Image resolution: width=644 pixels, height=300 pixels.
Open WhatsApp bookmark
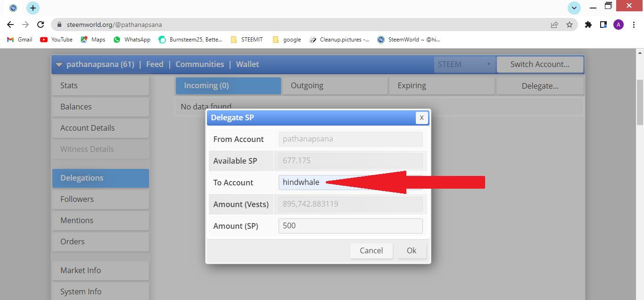coord(132,40)
